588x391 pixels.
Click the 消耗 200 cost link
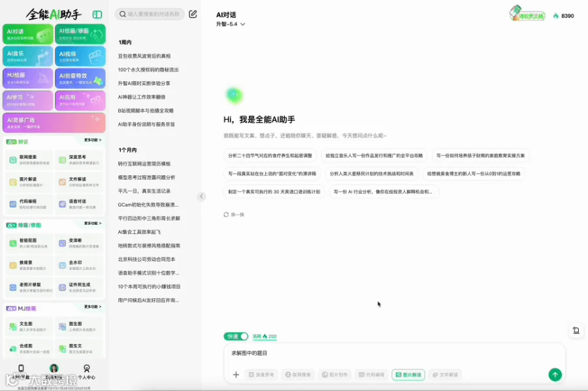pyautogui.click(x=265, y=336)
